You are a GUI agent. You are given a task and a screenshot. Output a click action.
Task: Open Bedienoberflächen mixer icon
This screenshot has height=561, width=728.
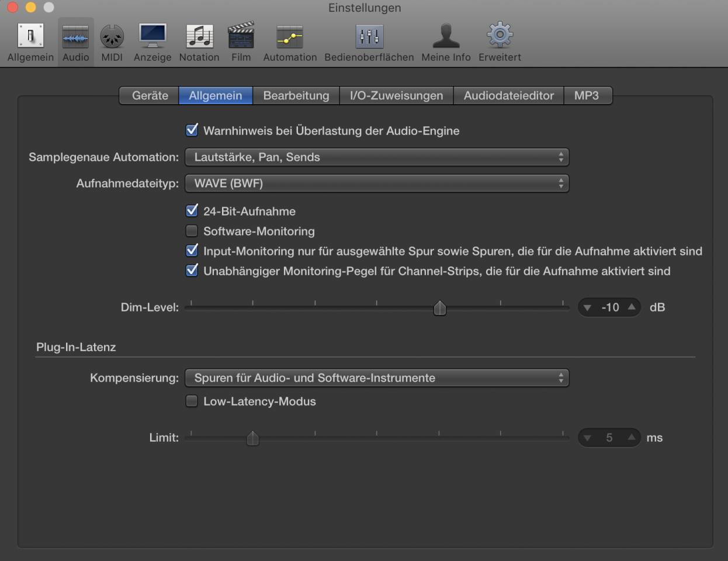coord(369,36)
